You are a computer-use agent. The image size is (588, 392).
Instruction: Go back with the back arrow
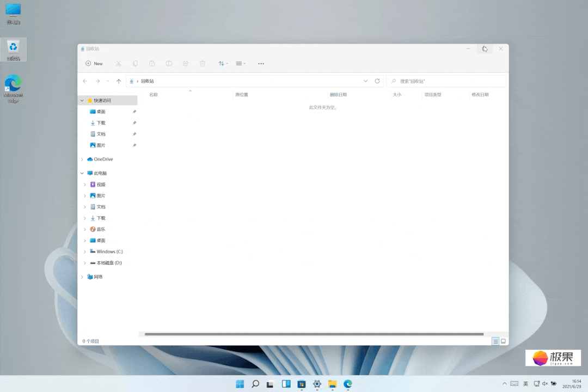pos(85,81)
